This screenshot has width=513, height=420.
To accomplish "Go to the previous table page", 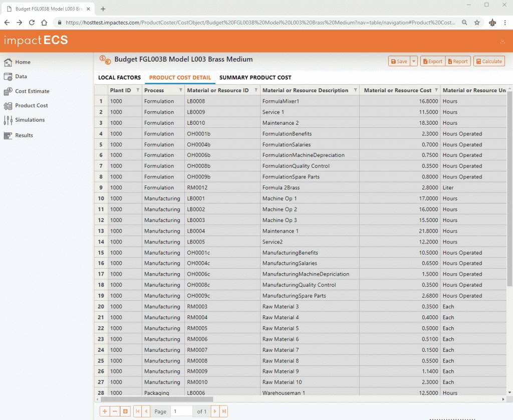I will coord(146,411).
